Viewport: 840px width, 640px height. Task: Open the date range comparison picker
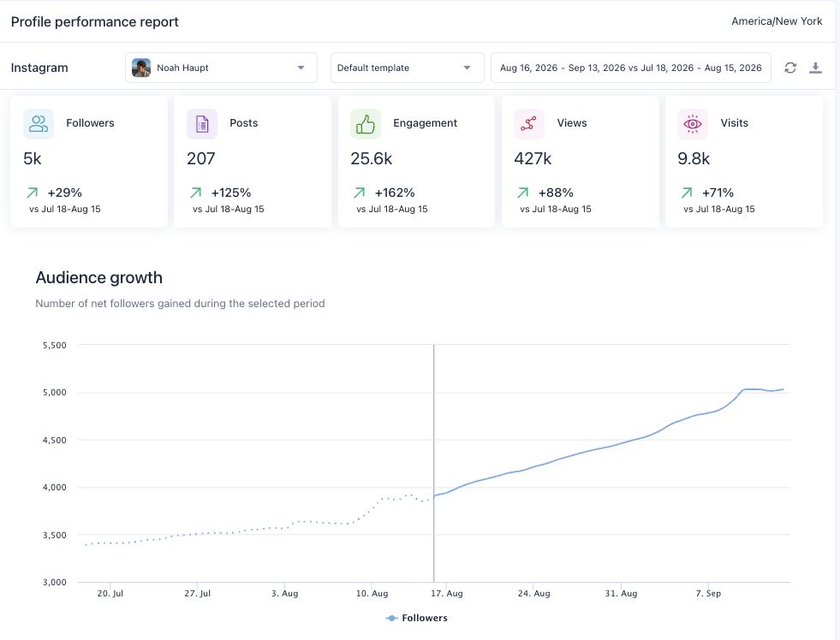coord(630,68)
